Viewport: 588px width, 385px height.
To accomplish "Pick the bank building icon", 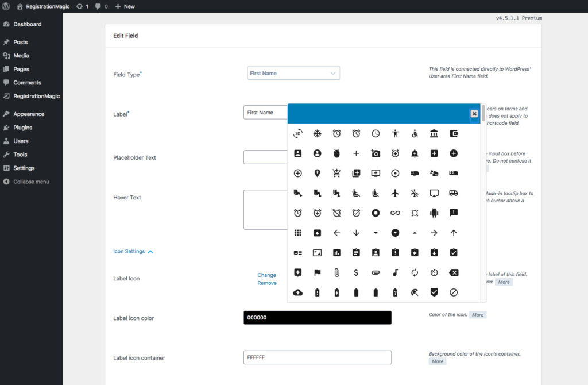I will (434, 134).
